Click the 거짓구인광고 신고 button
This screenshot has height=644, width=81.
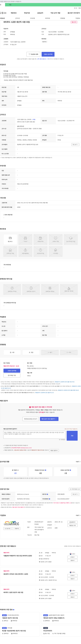(x=75, y=489)
